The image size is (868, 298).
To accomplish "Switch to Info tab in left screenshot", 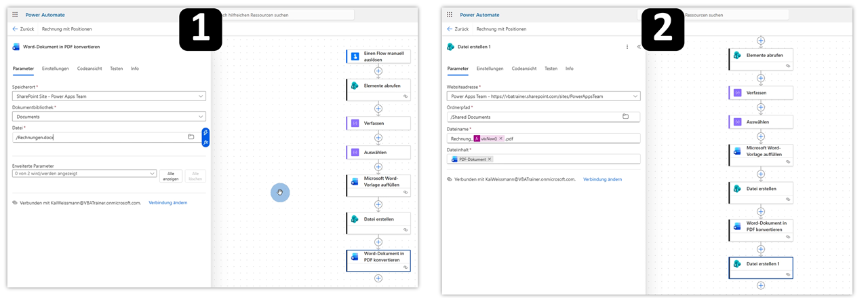I will pos(135,69).
